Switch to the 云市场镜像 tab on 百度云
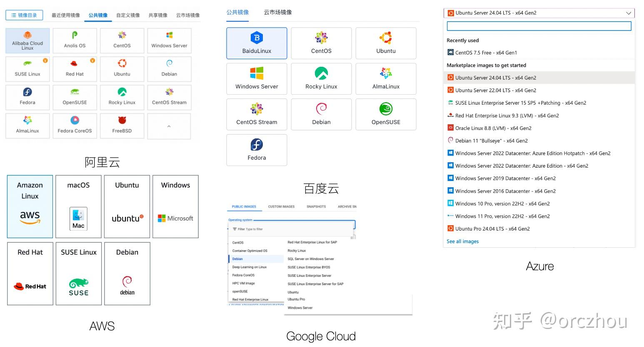 point(278,13)
